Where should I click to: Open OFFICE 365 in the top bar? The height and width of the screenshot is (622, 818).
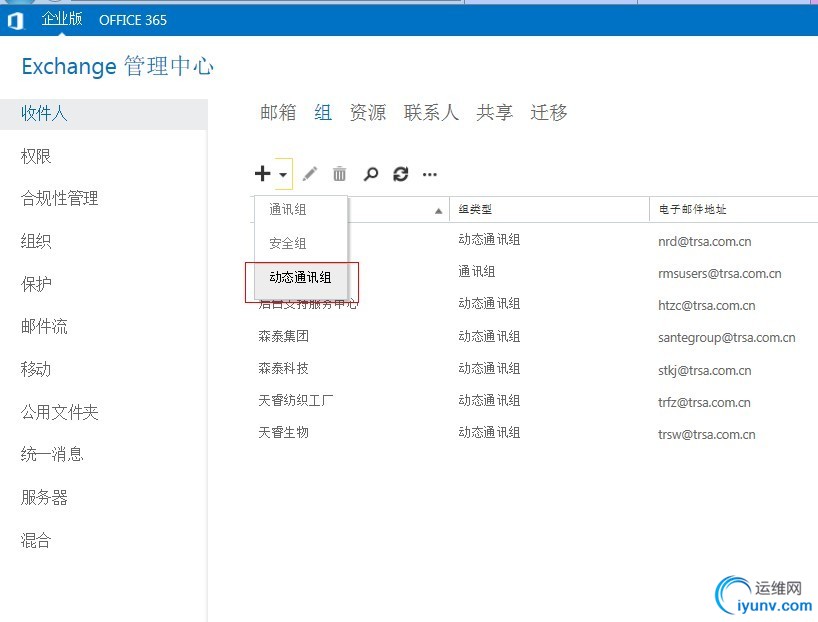133,20
